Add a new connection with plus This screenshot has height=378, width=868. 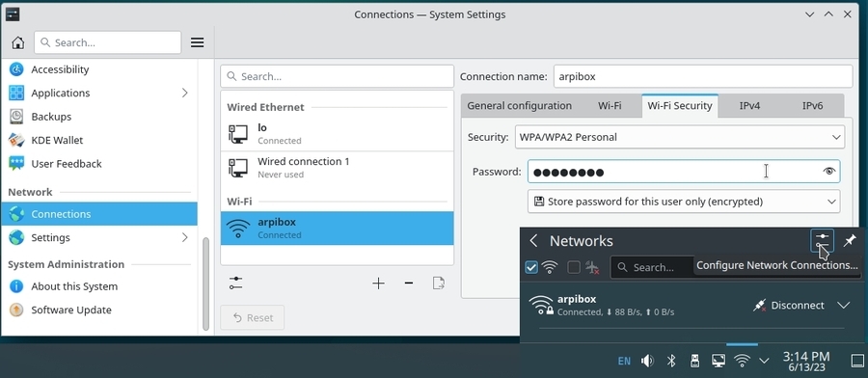(x=379, y=283)
